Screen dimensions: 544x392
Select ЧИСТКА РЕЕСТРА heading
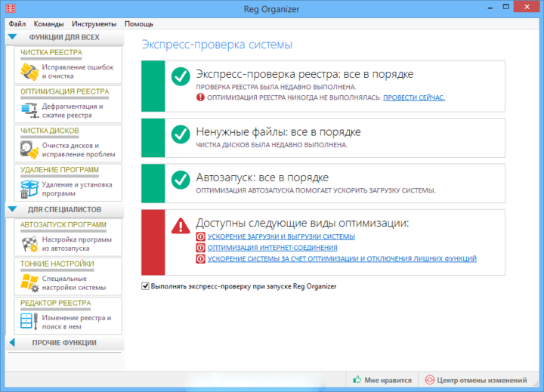click(x=51, y=52)
